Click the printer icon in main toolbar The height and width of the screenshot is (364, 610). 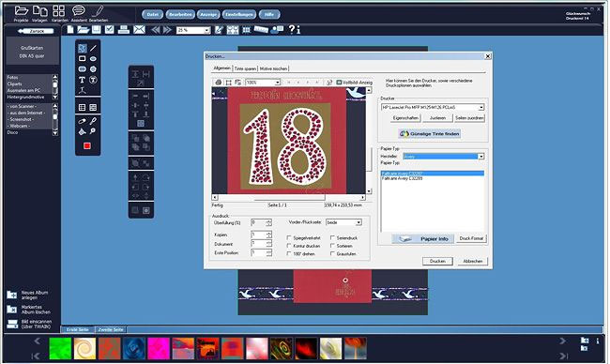click(124, 30)
